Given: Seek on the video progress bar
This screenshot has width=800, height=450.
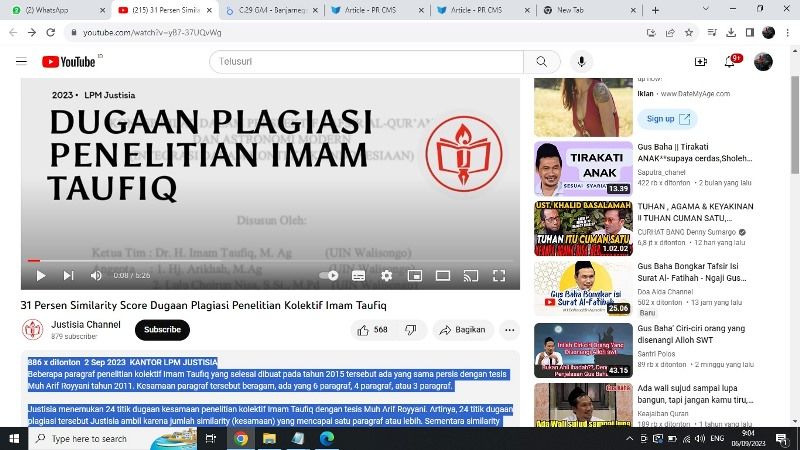Looking at the screenshot, I should point(270,261).
